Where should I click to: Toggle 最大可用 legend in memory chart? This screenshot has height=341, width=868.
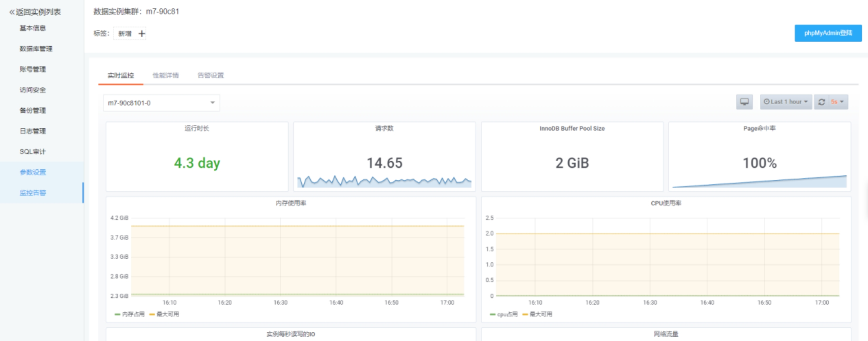click(164, 314)
